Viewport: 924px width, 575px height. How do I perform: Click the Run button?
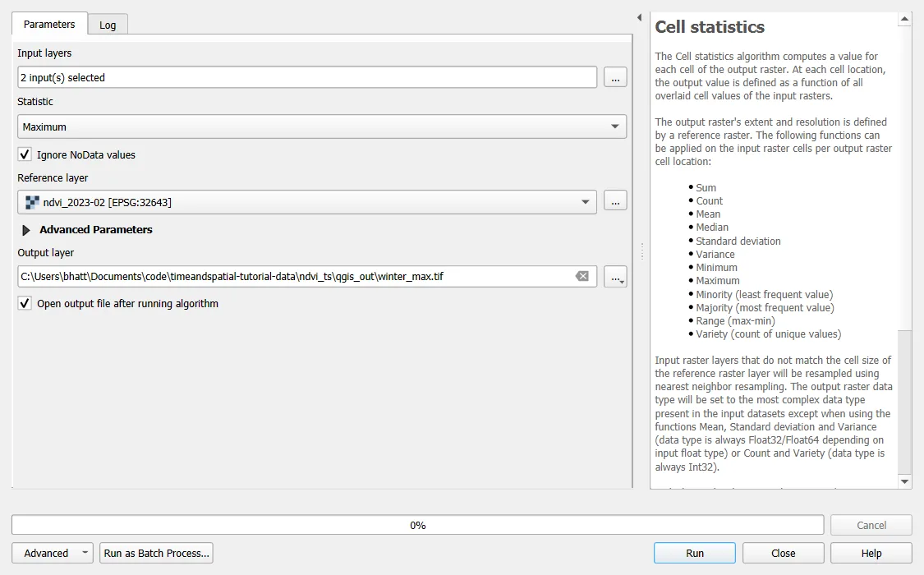click(695, 553)
